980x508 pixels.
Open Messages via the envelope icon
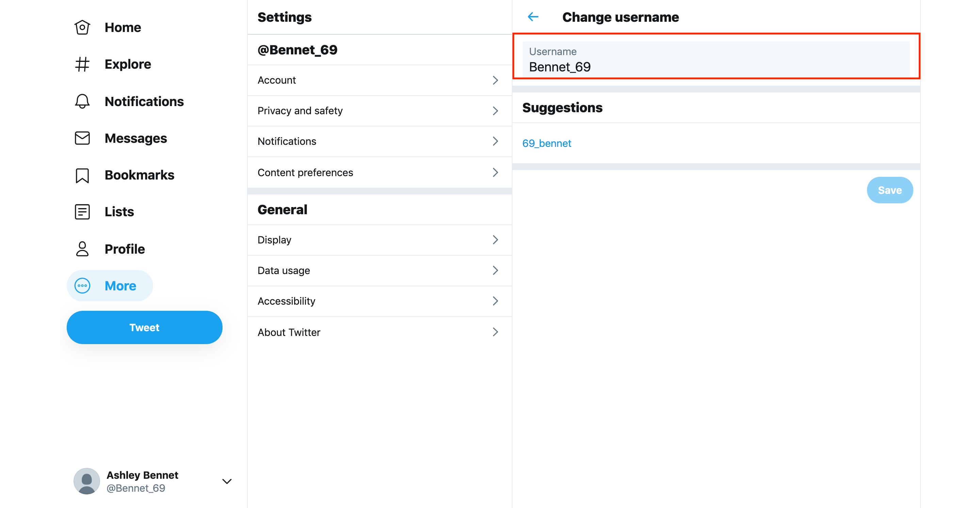pyautogui.click(x=82, y=138)
